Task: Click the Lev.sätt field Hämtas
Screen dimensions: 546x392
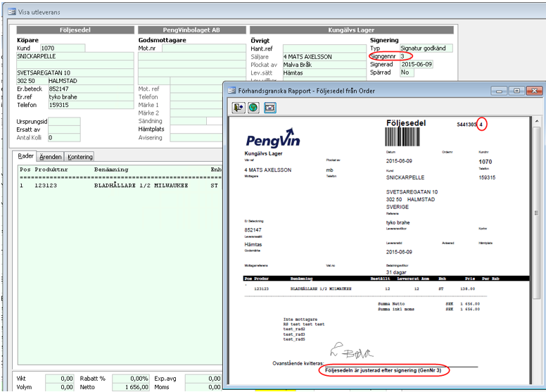Action: tap(324, 72)
